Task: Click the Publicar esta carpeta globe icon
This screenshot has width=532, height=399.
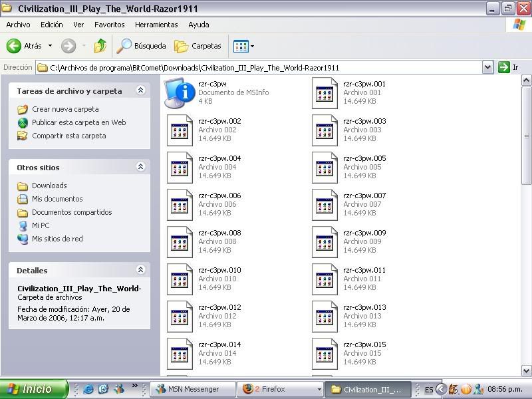Action: [23, 122]
